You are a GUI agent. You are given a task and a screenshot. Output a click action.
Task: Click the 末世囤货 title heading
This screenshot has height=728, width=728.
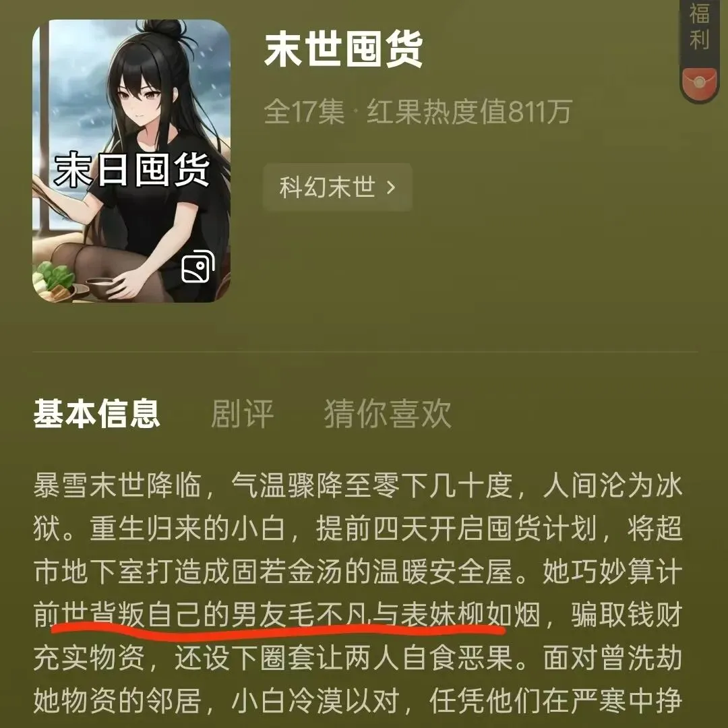[343, 49]
